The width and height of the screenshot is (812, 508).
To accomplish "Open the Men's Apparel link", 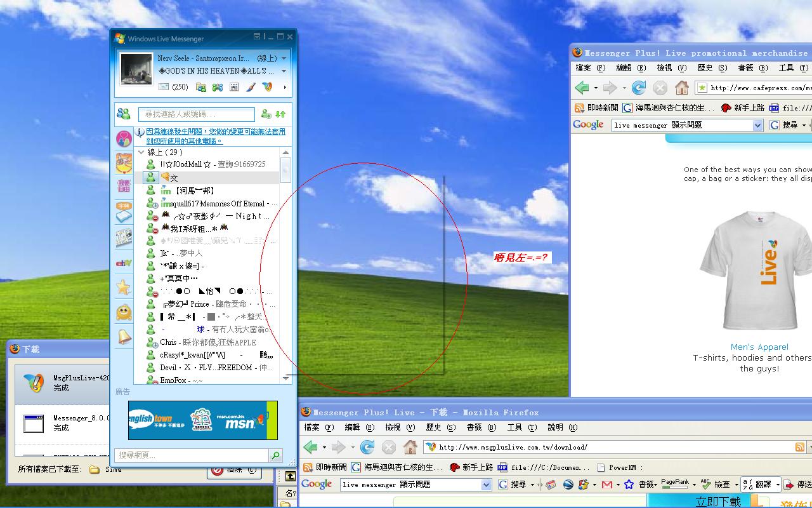I will click(x=759, y=347).
